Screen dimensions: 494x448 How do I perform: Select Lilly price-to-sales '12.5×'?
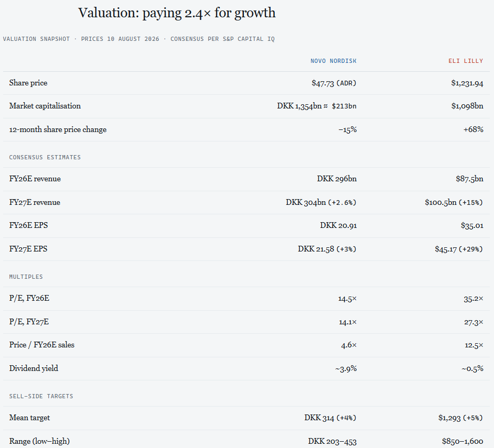474,345
